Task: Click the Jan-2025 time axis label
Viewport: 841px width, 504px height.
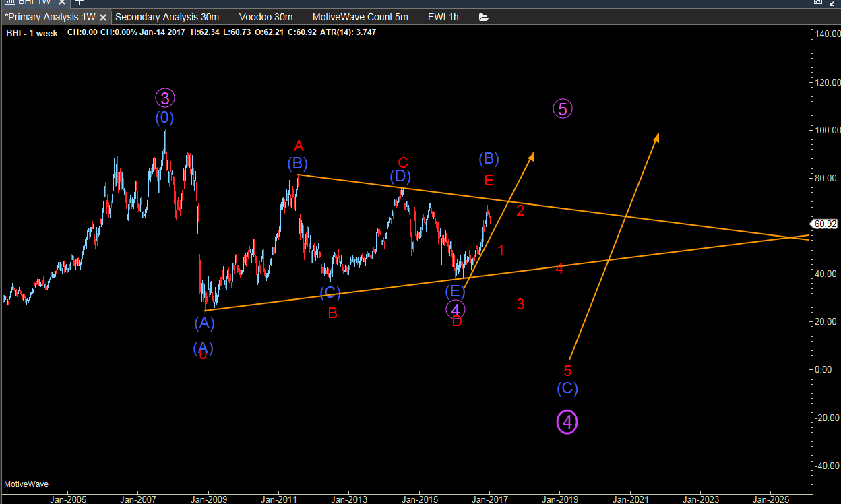Action: tap(771, 499)
